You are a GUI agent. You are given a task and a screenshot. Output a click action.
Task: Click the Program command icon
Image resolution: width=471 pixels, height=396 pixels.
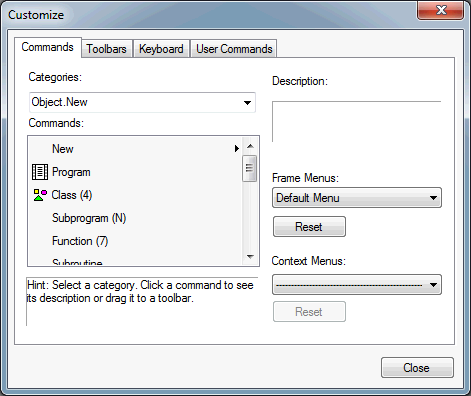[40, 172]
